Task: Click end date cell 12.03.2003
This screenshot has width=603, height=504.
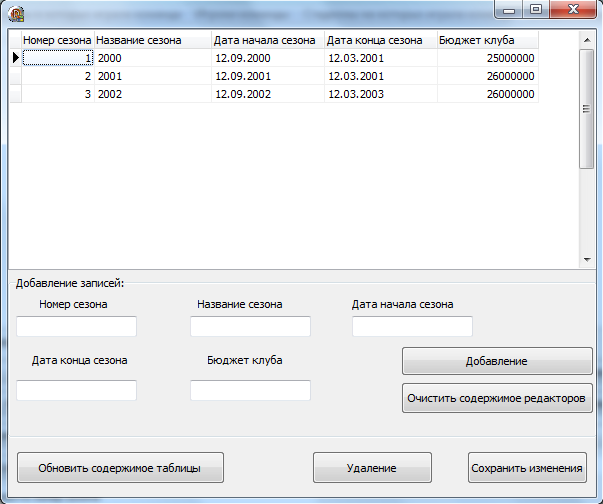Action: [x=381, y=94]
